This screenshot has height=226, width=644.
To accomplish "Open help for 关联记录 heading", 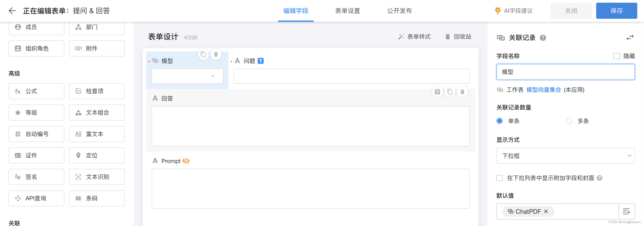I will (x=543, y=38).
